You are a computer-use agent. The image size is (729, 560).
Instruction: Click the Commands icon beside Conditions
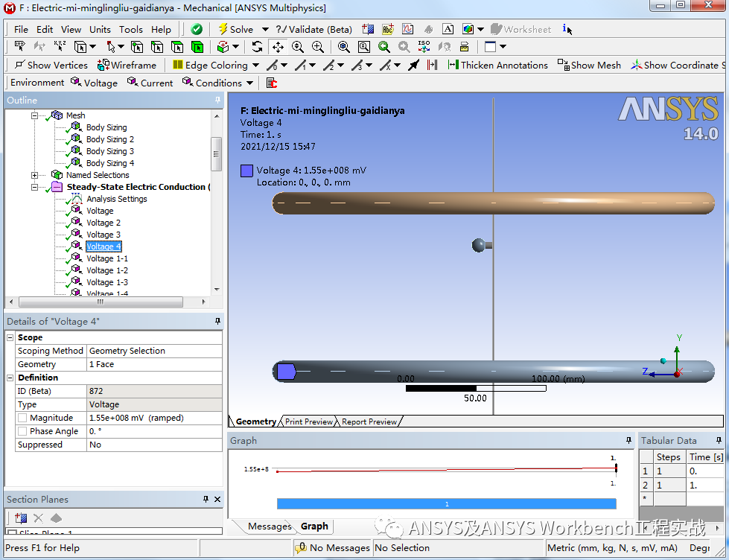(272, 83)
